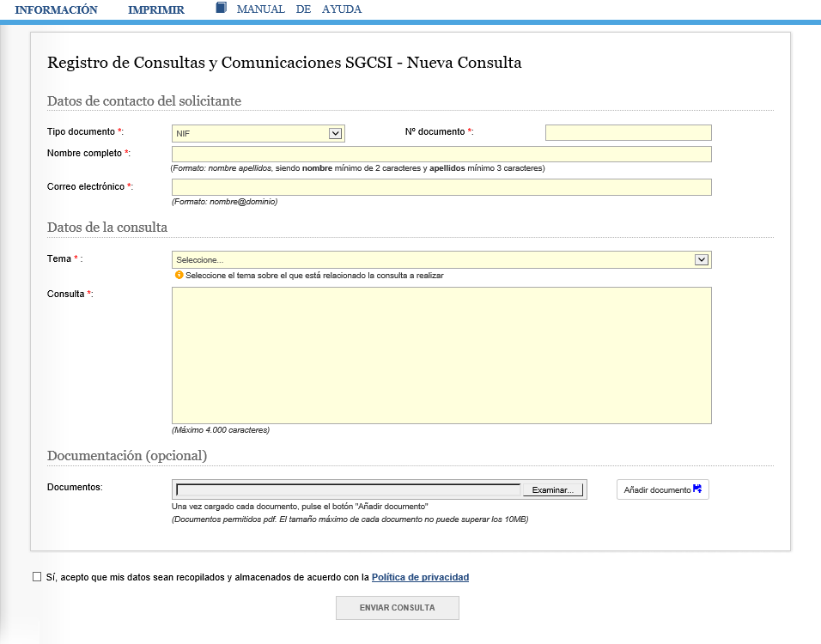821x644 pixels.
Task: Select the Correo electrónico text box
Action: click(441, 187)
